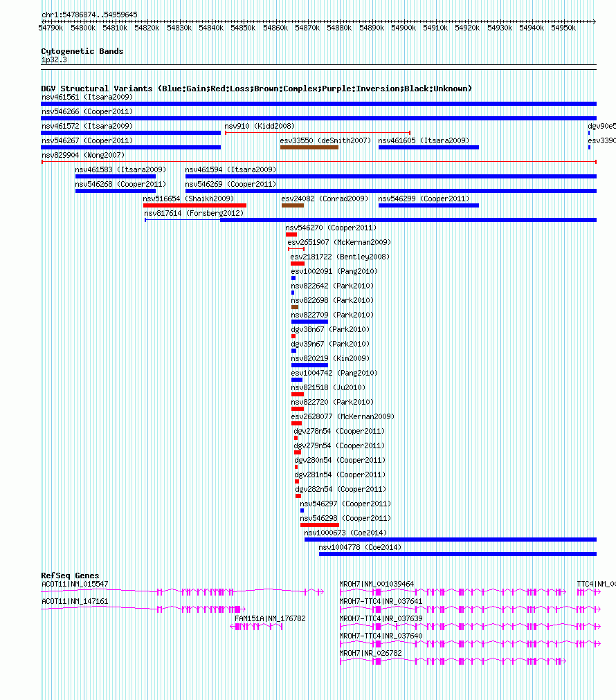Select the nsv1004778 (Coe2014) label
This screenshot has height=700, width=616.
coord(360,547)
